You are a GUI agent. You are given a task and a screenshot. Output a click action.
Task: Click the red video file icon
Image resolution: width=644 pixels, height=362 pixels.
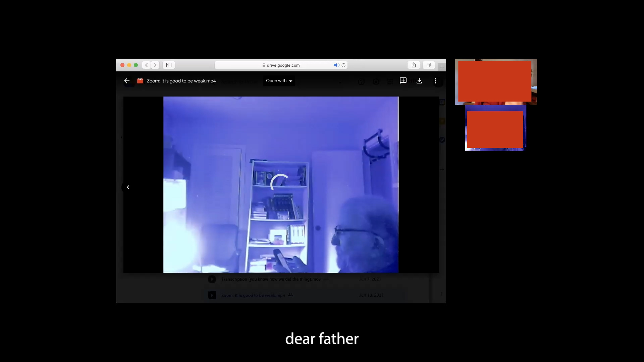tap(140, 81)
